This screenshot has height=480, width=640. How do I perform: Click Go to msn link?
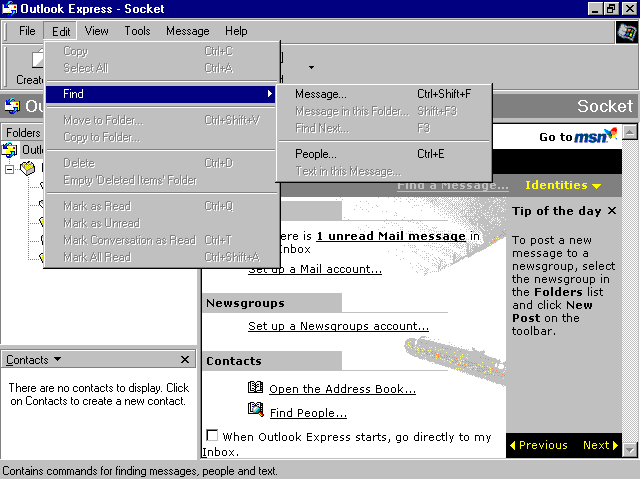coord(578,136)
